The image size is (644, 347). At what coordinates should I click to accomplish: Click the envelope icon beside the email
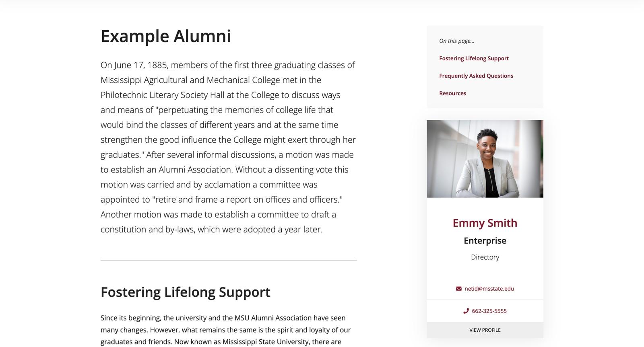458,289
